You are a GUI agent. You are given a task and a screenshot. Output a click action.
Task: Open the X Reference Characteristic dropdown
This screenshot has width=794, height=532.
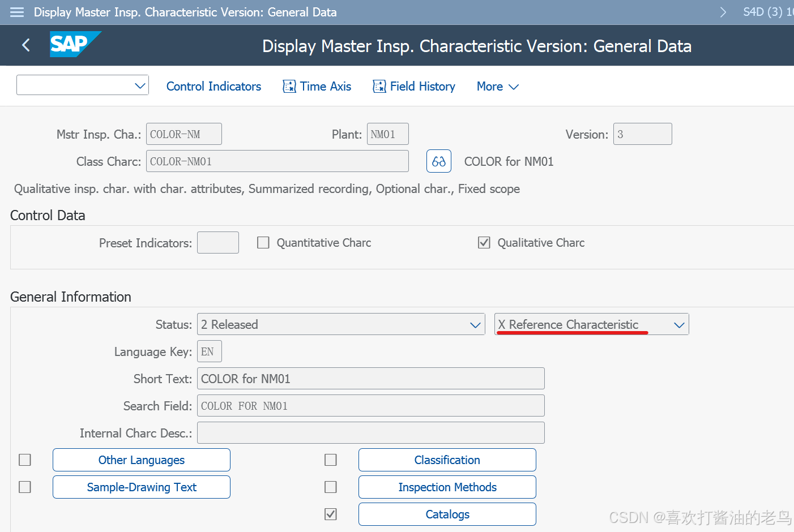tap(678, 324)
